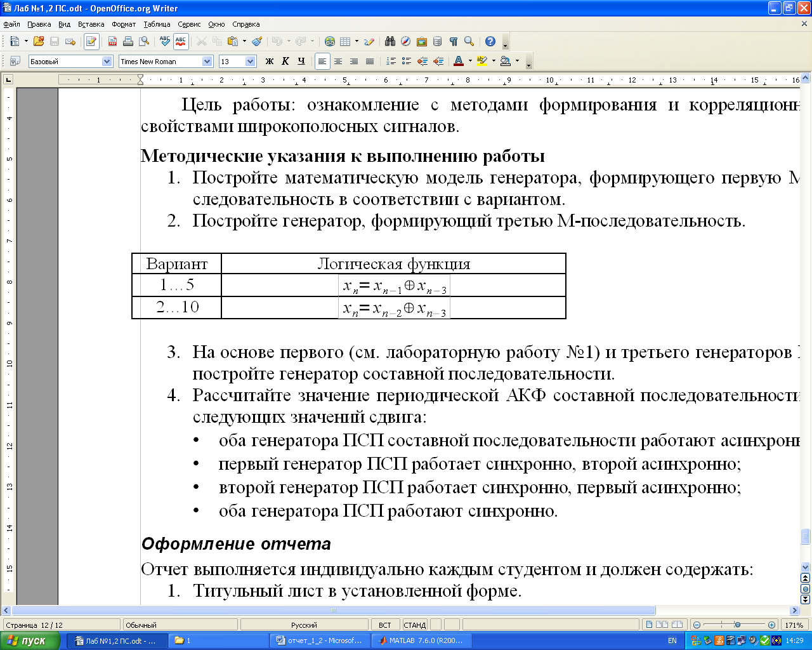Switch to MATLAB 7.6.0 taskbar window
The width and height of the screenshot is (812, 650).
coord(421,640)
